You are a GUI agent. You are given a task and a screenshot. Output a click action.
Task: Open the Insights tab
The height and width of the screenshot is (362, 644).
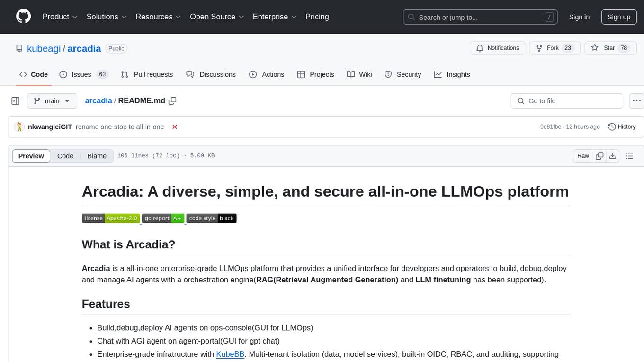pyautogui.click(x=452, y=74)
